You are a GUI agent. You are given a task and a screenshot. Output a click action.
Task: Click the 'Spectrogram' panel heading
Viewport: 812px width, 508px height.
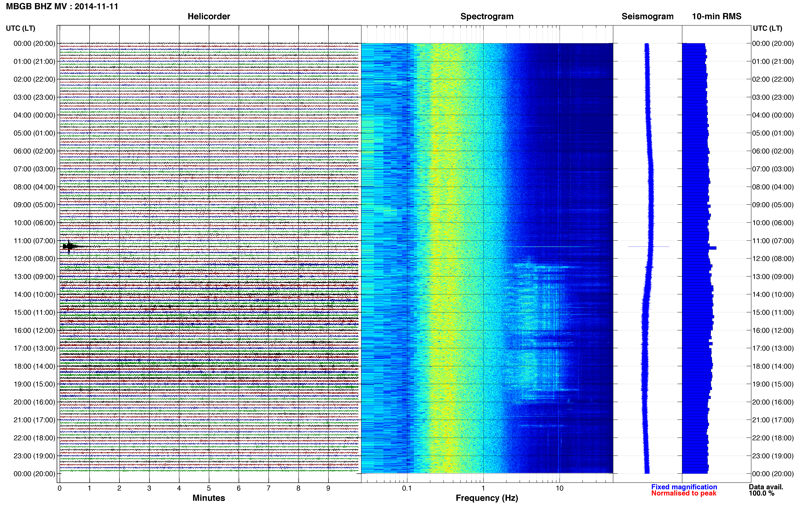pyautogui.click(x=487, y=16)
